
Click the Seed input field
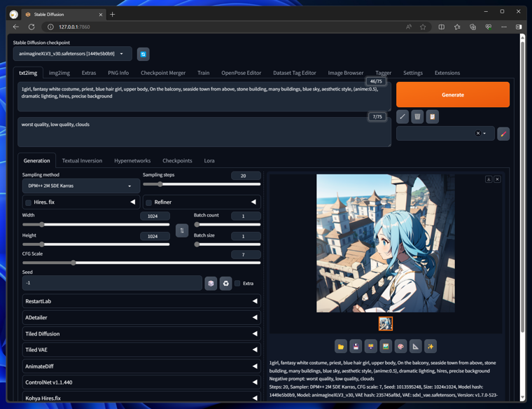(112, 283)
